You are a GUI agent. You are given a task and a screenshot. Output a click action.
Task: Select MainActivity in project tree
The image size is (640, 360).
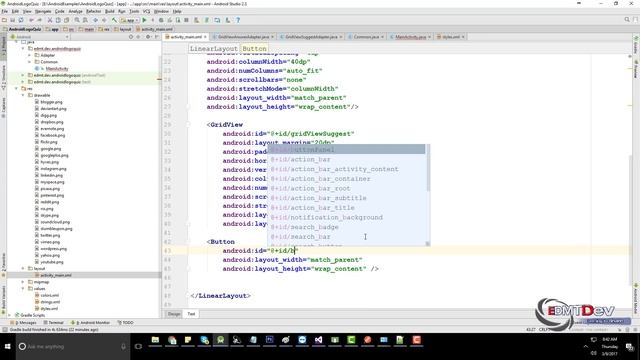tap(57, 69)
